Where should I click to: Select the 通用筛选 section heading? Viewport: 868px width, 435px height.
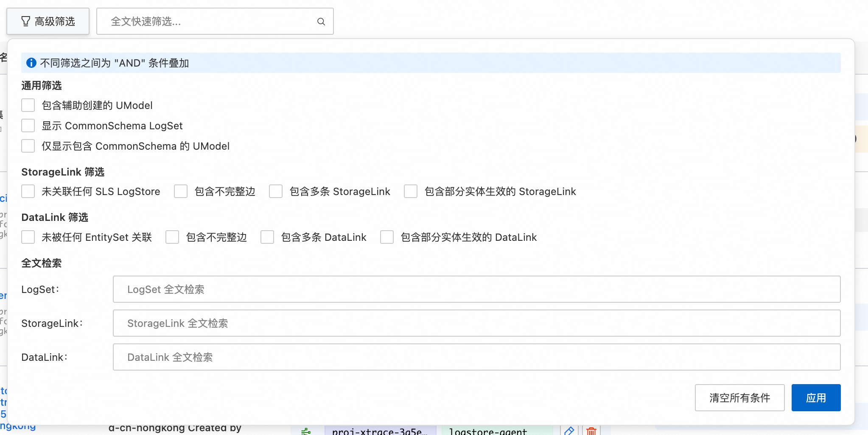click(42, 86)
